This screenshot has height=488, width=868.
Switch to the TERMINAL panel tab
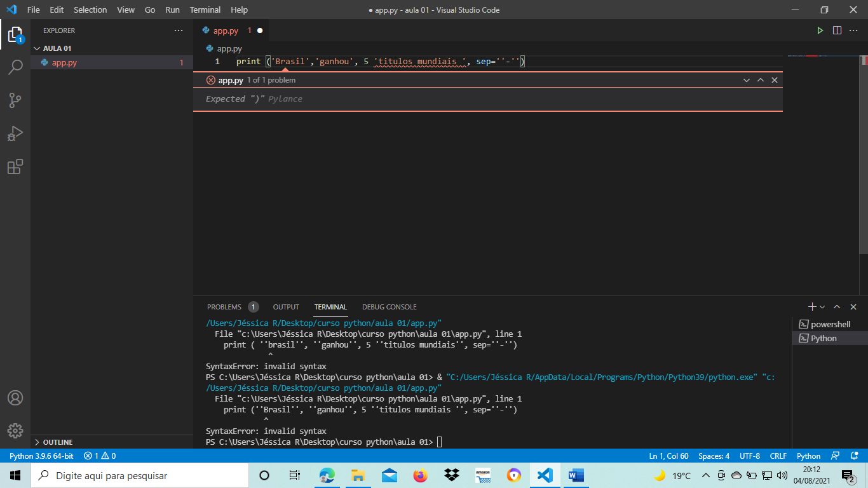pos(330,307)
